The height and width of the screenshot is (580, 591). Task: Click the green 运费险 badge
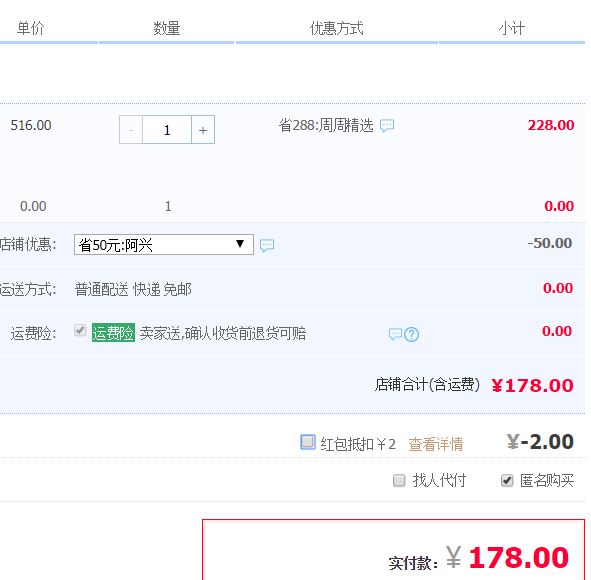(x=113, y=333)
